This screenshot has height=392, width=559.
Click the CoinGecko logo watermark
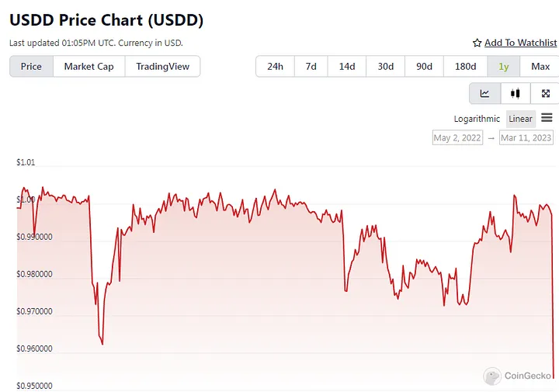point(517,376)
